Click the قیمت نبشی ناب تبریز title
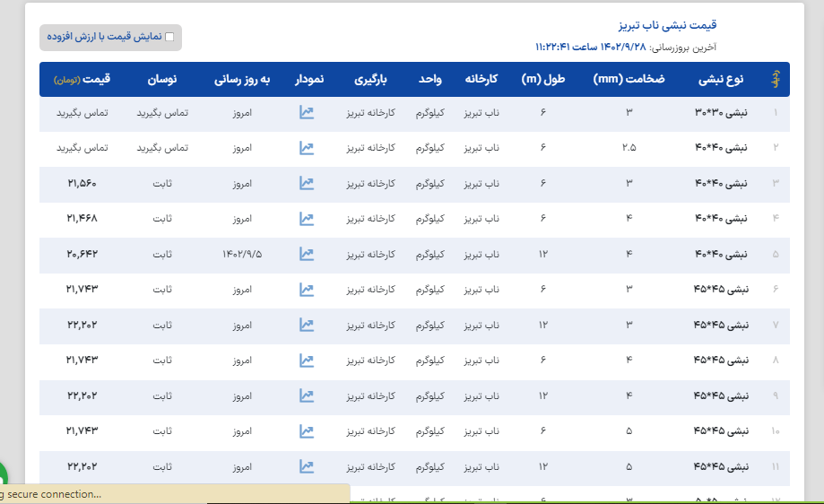The height and width of the screenshot is (504, 824). 668,25
